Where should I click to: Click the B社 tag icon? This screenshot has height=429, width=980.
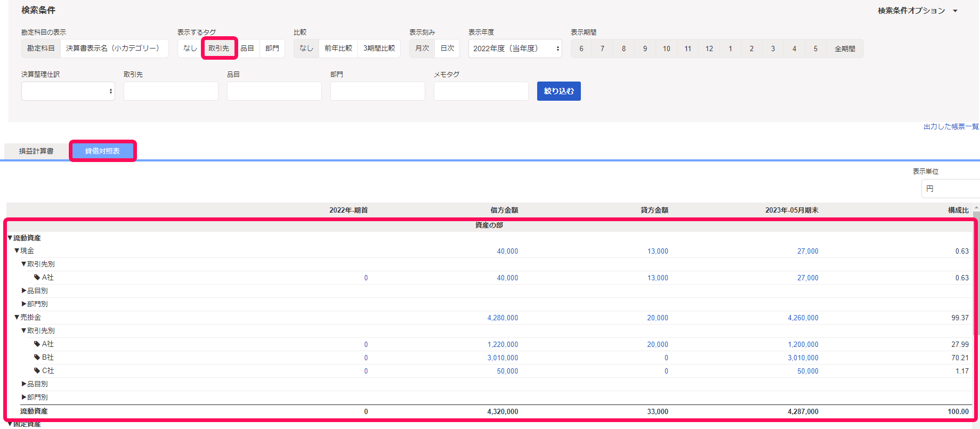(37, 357)
